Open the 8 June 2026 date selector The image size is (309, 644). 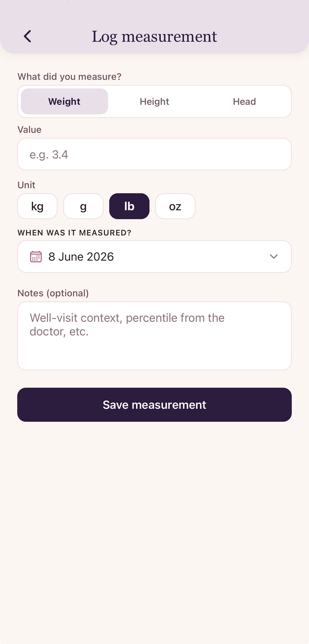pyautogui.click(x=154, y=257)
